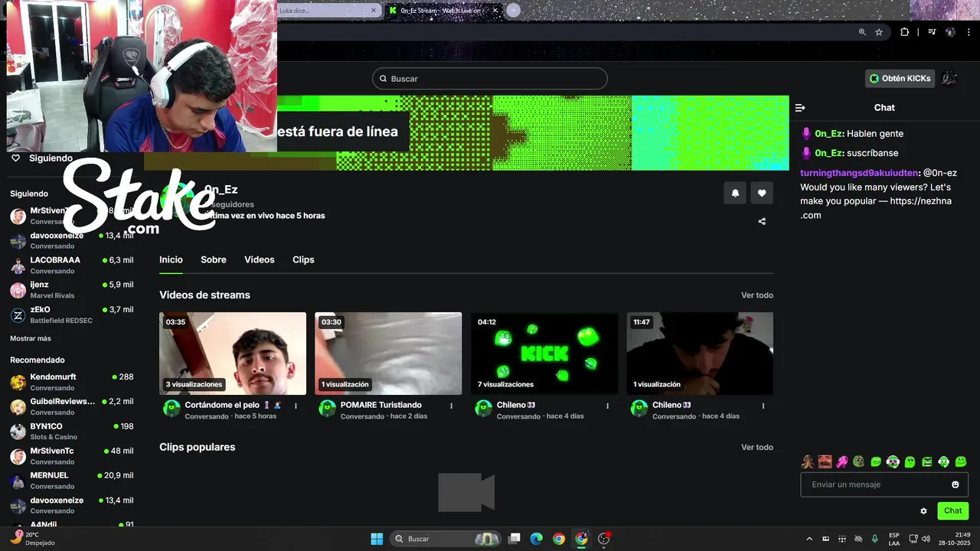Open options menu for POMAIRE Turistiando video
The image size is (980, 551).
451,406
